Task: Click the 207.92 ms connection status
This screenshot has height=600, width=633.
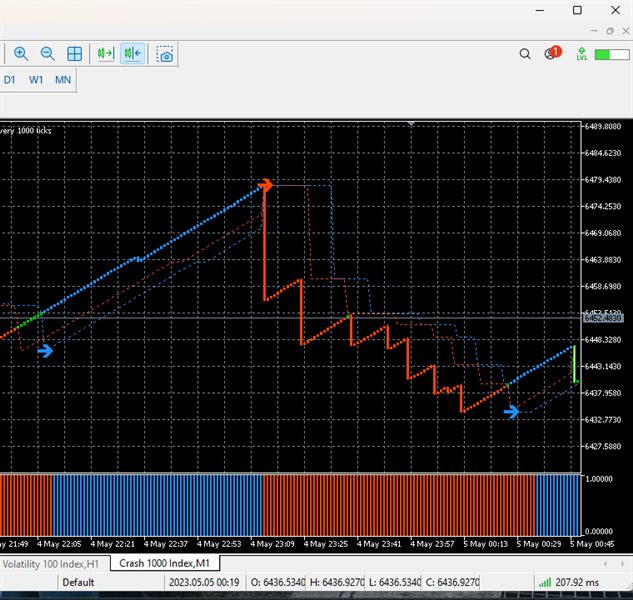Action: pyautogui.click(x=577, y=582)
